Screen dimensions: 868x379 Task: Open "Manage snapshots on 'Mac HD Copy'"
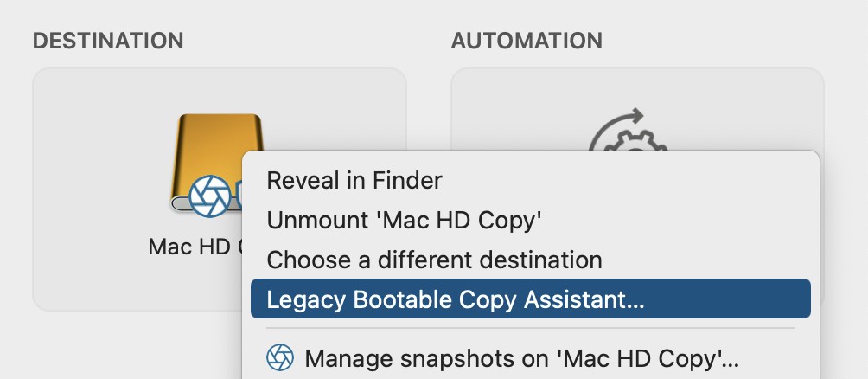click(x=521, y=357)
